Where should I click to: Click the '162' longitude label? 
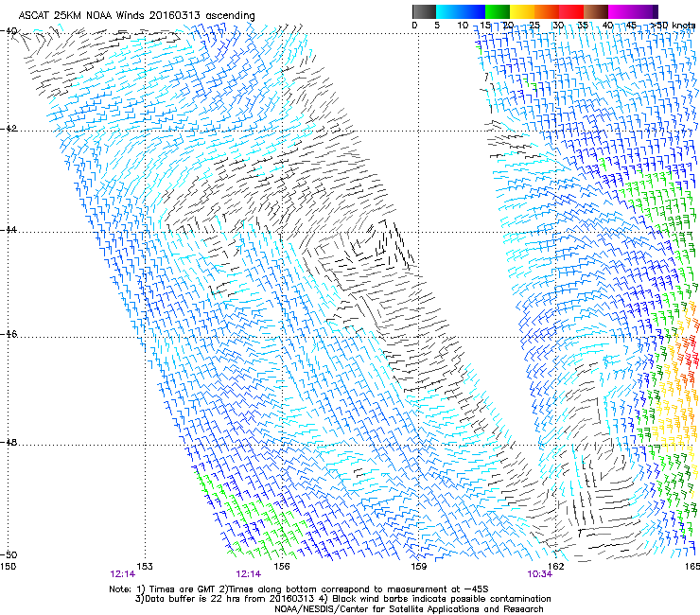click(x=555, y=567)
